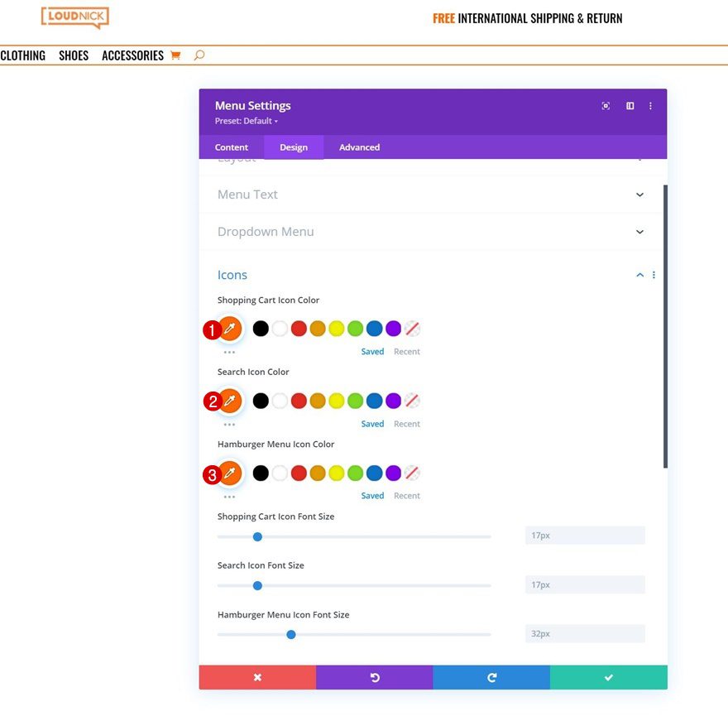Open the Icons section options menu
This screenshot has height=721, width=728.
654,274
